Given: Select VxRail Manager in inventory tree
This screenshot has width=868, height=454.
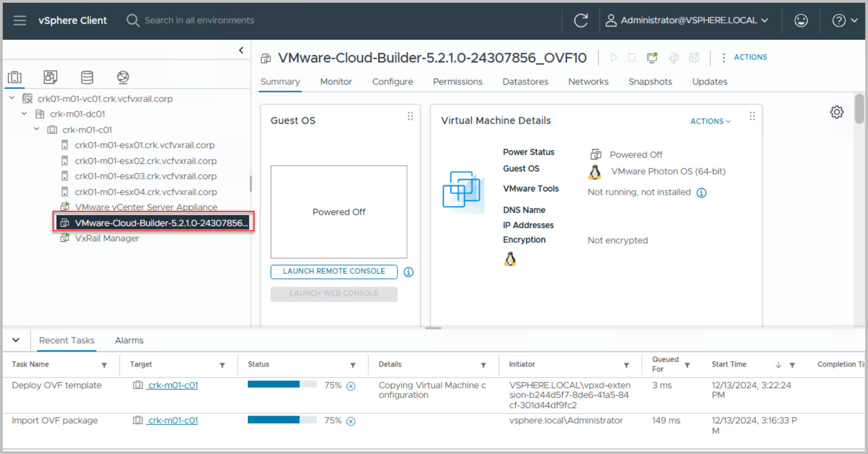Looking at the screenshot, I should [107, 238].
